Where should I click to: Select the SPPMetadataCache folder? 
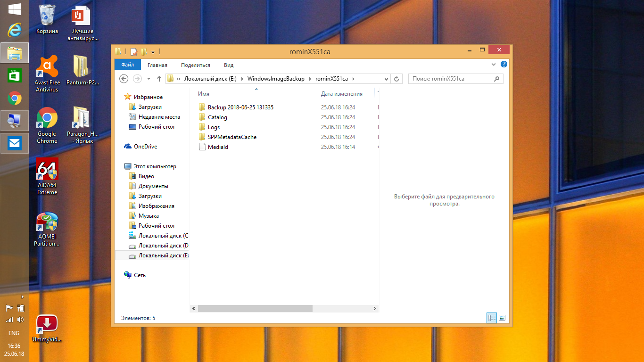coord(232,137)
